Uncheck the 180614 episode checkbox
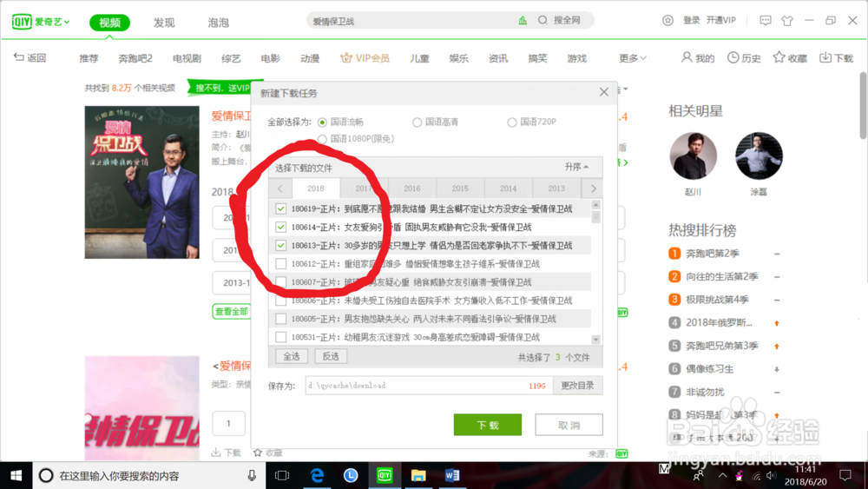Image resolution: width=868 pixels, height=489 pixels. pyautogui.click(x=280, y=227)
